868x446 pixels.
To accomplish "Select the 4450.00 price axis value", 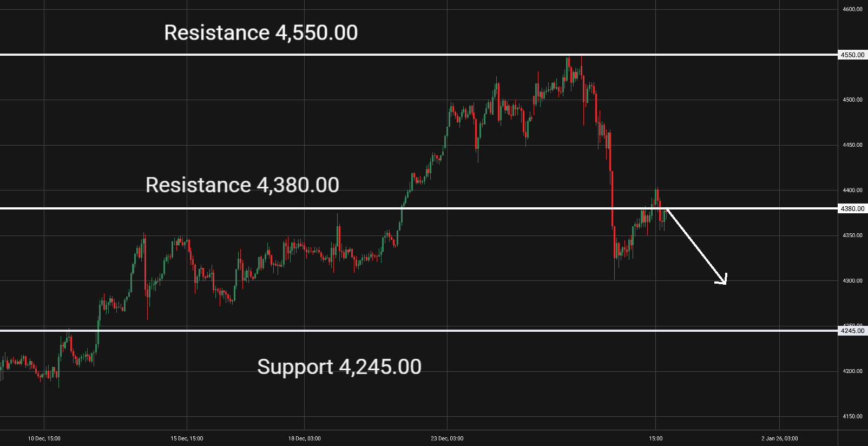I will 852,145.
